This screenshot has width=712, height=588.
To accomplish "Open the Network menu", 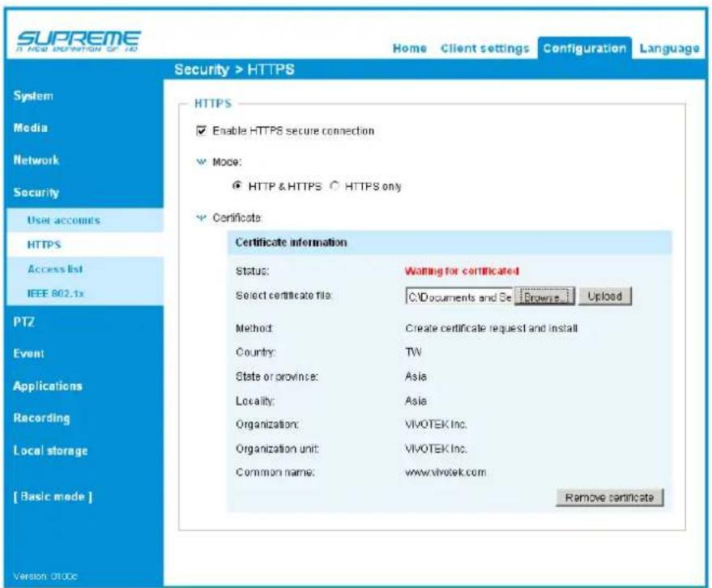I will [x=36, y=160].
